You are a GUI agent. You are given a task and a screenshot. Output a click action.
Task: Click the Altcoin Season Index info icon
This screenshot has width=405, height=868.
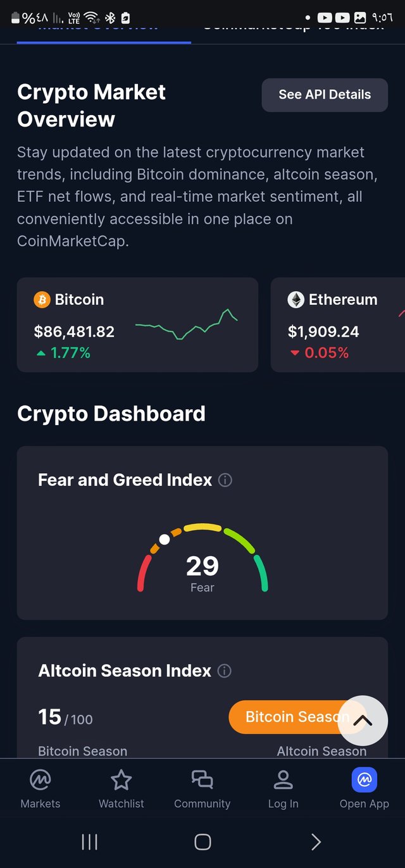point(225,671)
